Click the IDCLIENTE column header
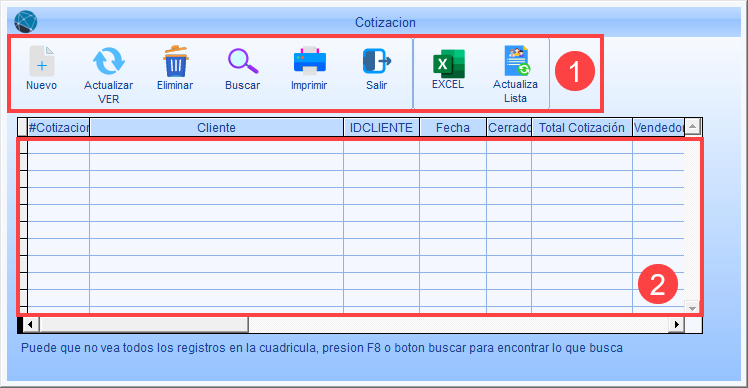748x388 pixels. [x=381, y=127]
